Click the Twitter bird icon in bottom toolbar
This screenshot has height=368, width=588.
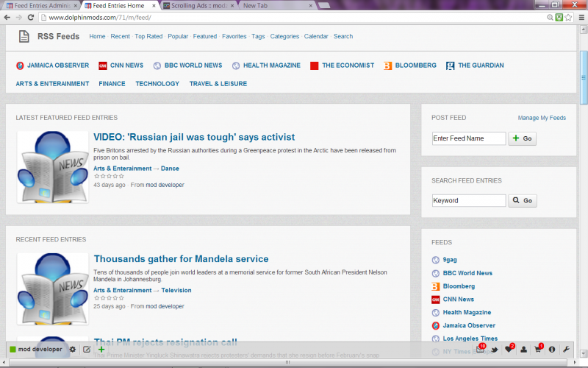click(x=495, y=350)
